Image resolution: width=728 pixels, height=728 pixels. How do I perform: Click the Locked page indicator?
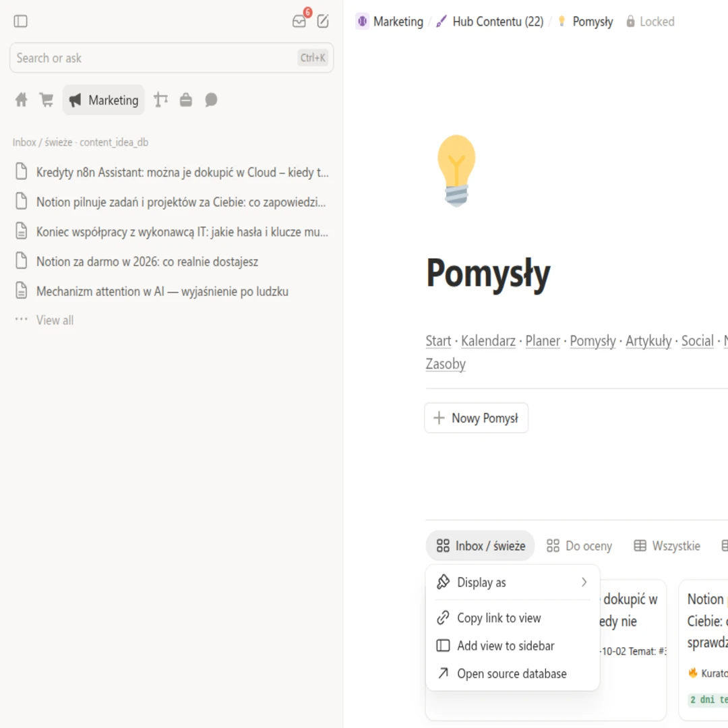(x=650, y=22)
